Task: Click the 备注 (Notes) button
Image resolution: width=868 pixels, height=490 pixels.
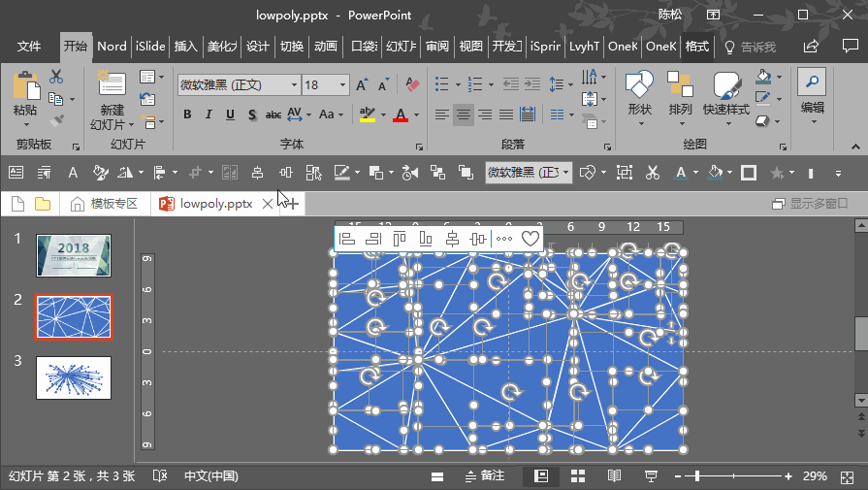Action: (485, 475)
